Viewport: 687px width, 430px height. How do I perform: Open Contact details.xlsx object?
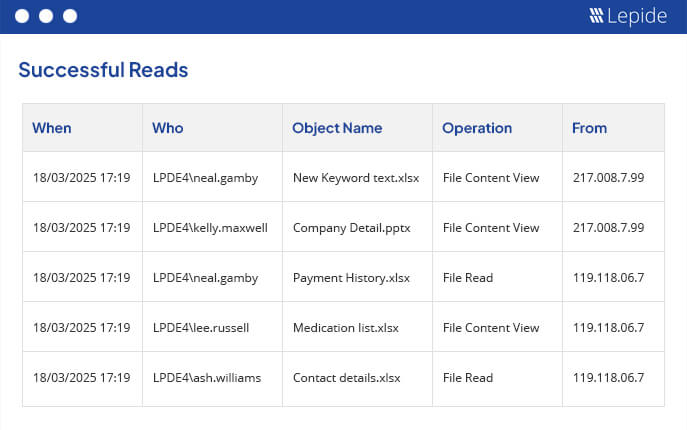pos(347,377)
